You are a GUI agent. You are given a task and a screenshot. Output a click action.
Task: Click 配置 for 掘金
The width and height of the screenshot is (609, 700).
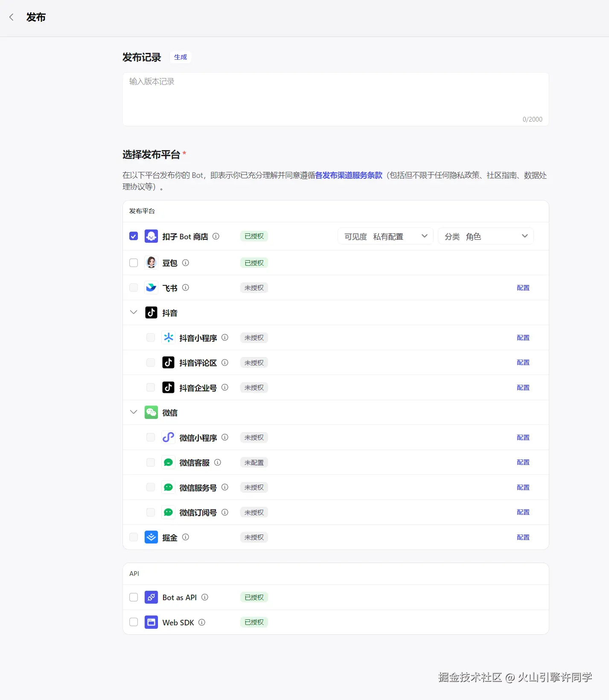pyautogui.click(x=523, y=537)
